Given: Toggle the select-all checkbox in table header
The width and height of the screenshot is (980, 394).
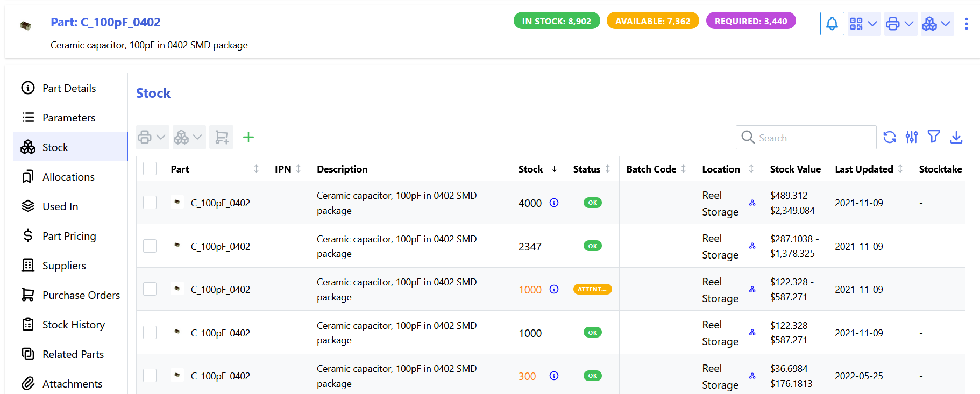Looking at the screenshot, I should coord(150,169).
